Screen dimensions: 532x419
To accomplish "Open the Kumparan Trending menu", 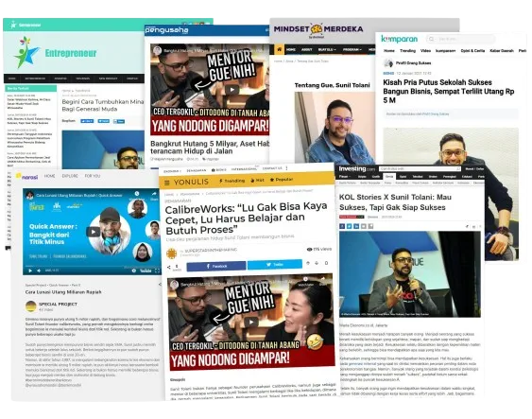I will (408, 50).
